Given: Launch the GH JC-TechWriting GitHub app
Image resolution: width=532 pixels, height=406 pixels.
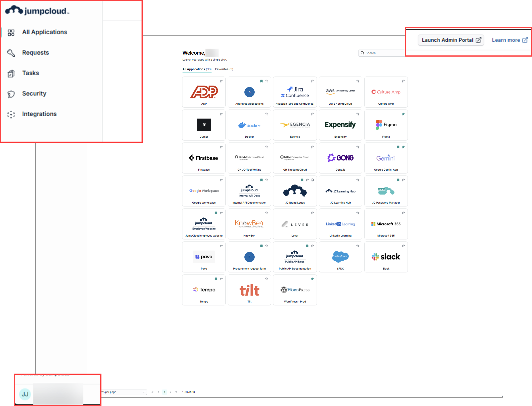Looking at the screenshot, I should pyautogui.click(x=250, y=158).
